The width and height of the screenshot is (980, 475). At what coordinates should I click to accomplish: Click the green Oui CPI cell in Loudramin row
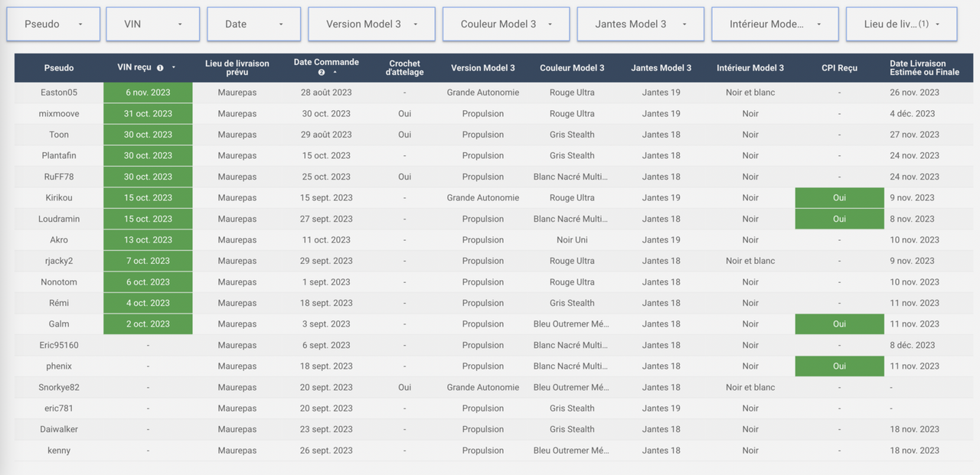click(x=839, y=219)
